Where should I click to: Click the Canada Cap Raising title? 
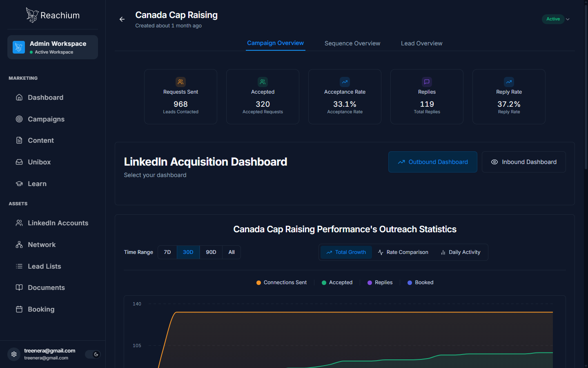point(176,15)
